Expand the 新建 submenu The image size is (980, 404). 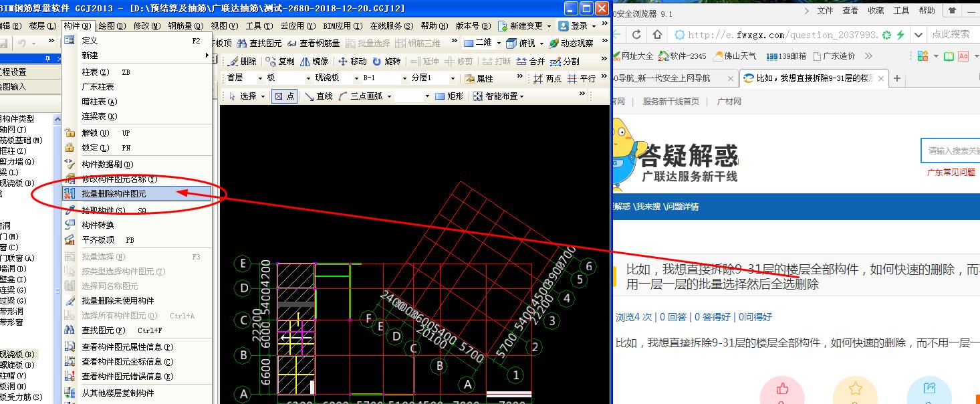pyautogui.click(x=137, y=56)
